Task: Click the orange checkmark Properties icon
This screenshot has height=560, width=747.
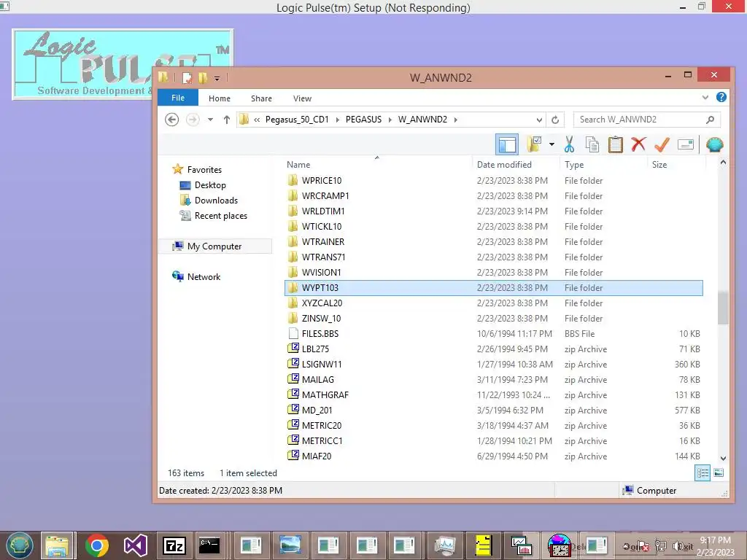Action: [662, 144]
